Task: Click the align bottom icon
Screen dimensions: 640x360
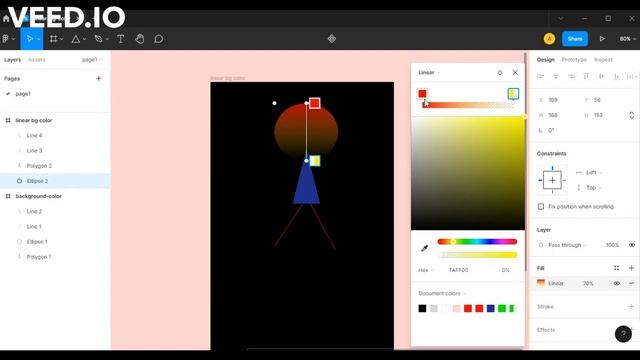Action: 616,76
